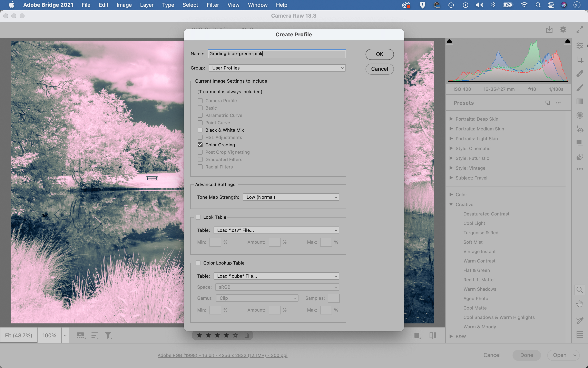Select the Adjustment Brush tool
Image resolution: width=588 pixels, height=368 pixels.
pyautogui.click(x=580, y=87)
